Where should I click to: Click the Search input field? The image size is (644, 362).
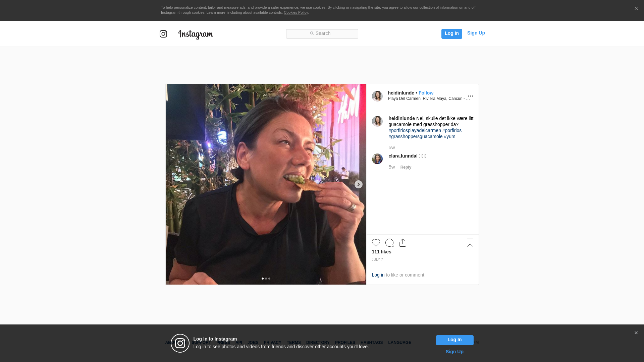pyautogui.click(x=322, y=34)
